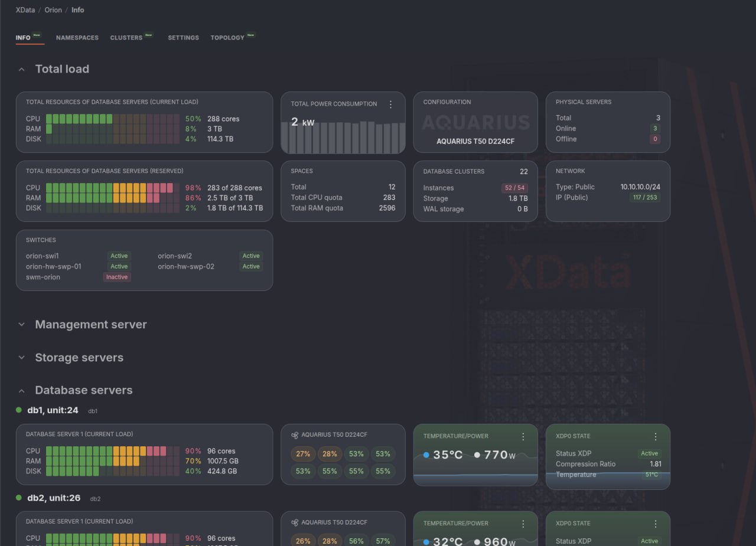Open db1 Temperature/Power options menu
The height and width of the screenshot is (546, 756).
click(523, 437)
